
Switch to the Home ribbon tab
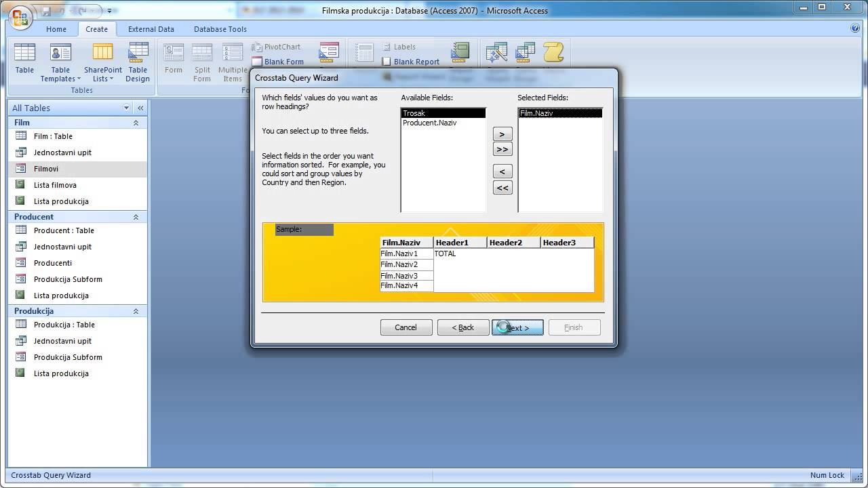56,29
